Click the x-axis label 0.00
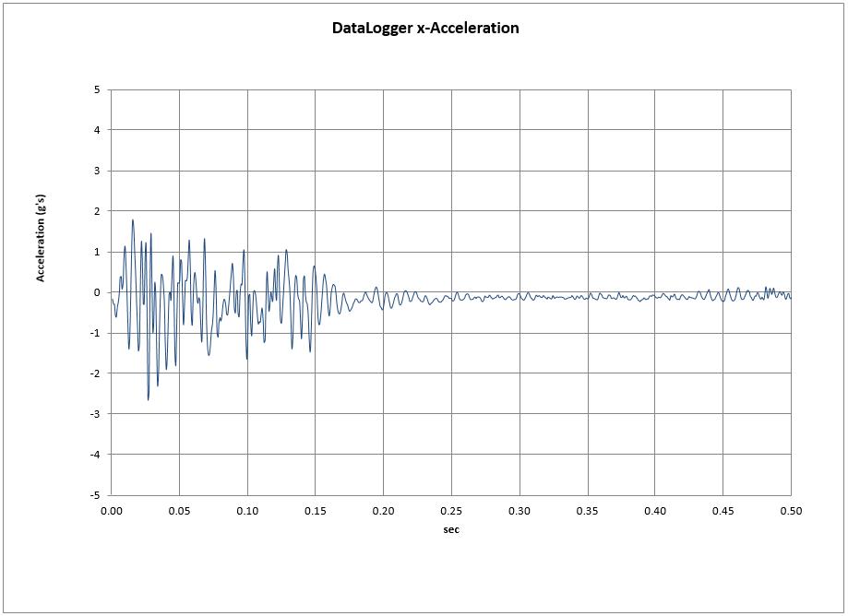The height and width of the screenshot is (616, 848). 111,510
